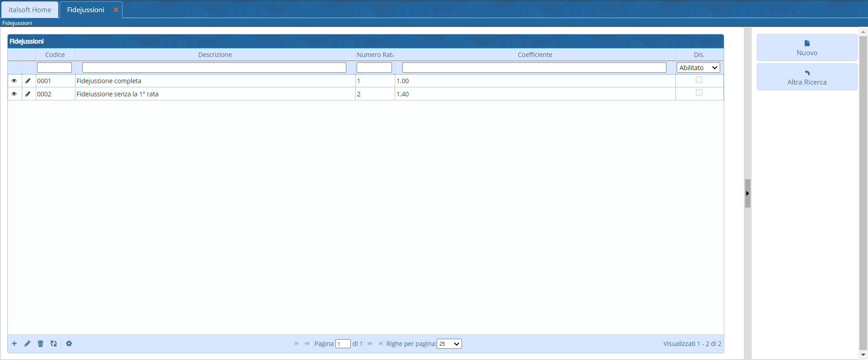Viewport: 868px width, 360px height.
Task: Open grid settings gear icon
Action: 69,344
